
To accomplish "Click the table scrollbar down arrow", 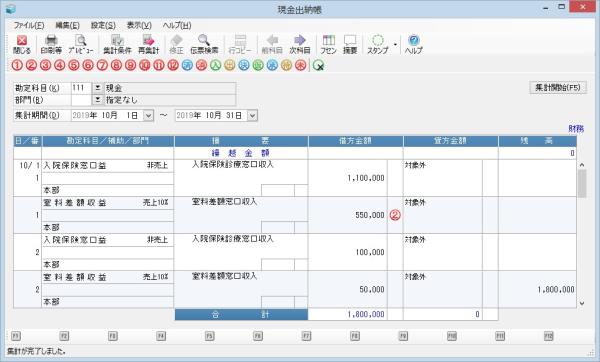I will tap(582, 303).
